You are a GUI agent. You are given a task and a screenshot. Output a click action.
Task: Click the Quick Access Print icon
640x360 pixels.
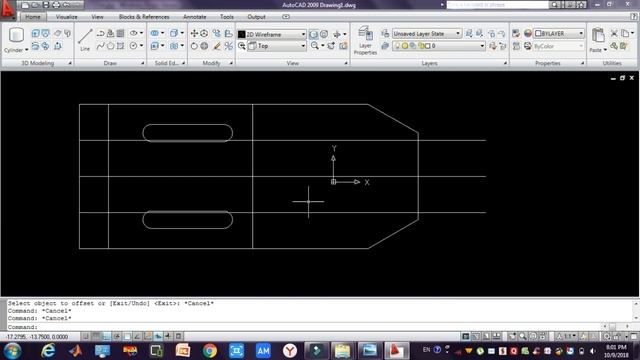click(x=56, y=5)
